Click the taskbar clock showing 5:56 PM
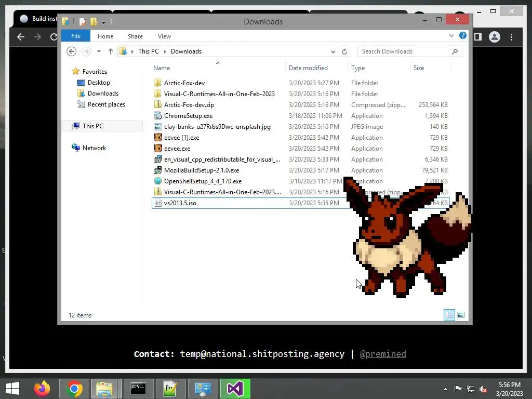Viewport: 532px width, 399px height. tap(509, 389)
